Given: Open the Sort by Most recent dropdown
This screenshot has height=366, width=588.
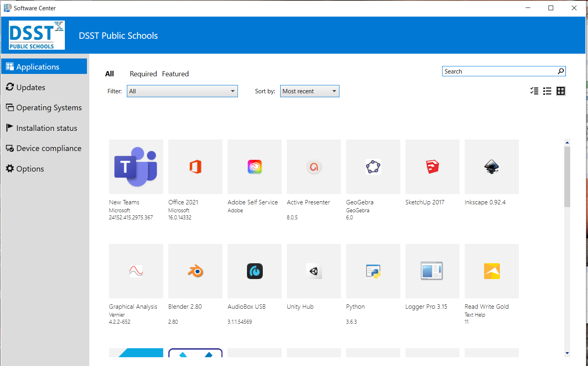Looking at the screenshot, I should (310, 91).
